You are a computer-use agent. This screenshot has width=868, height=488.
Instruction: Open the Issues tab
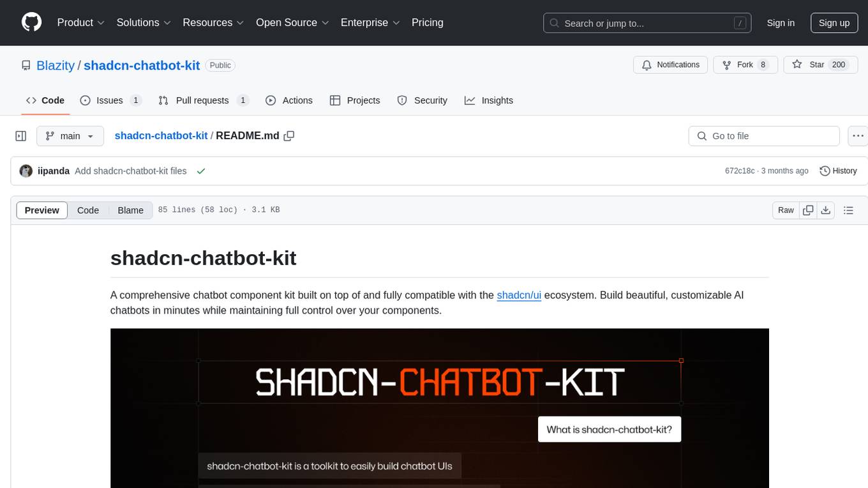coord(110,100)
